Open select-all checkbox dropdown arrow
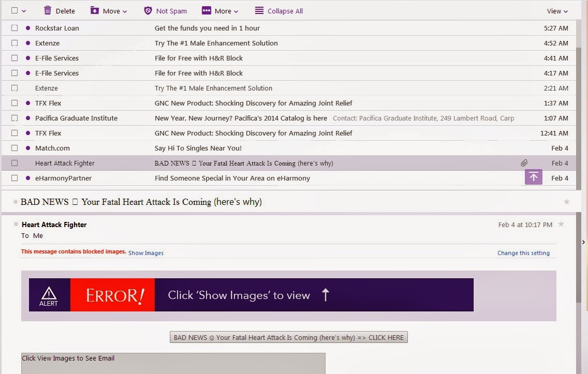Screen dimensions: 588x374 24,11
